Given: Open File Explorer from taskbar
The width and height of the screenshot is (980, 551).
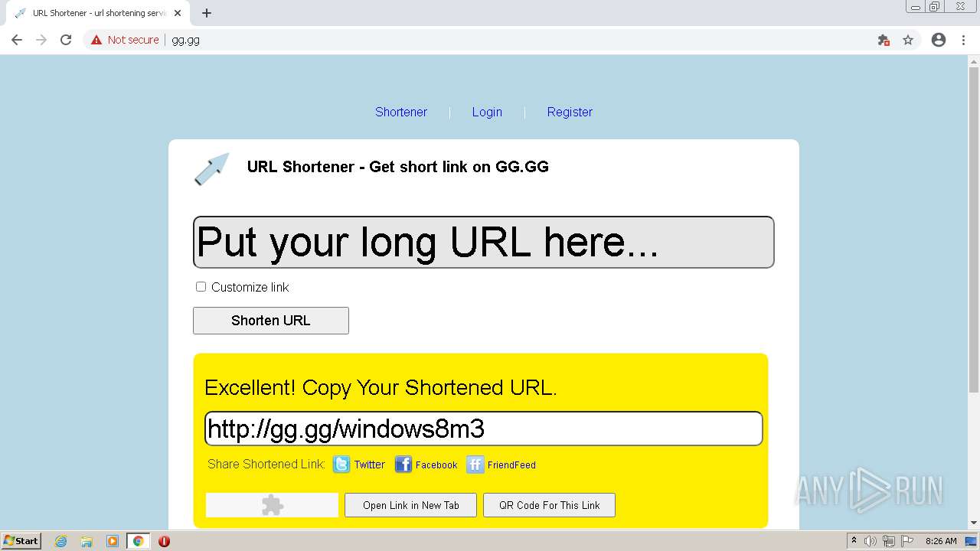Looking at the screenshot, I should tap(87, 541).
